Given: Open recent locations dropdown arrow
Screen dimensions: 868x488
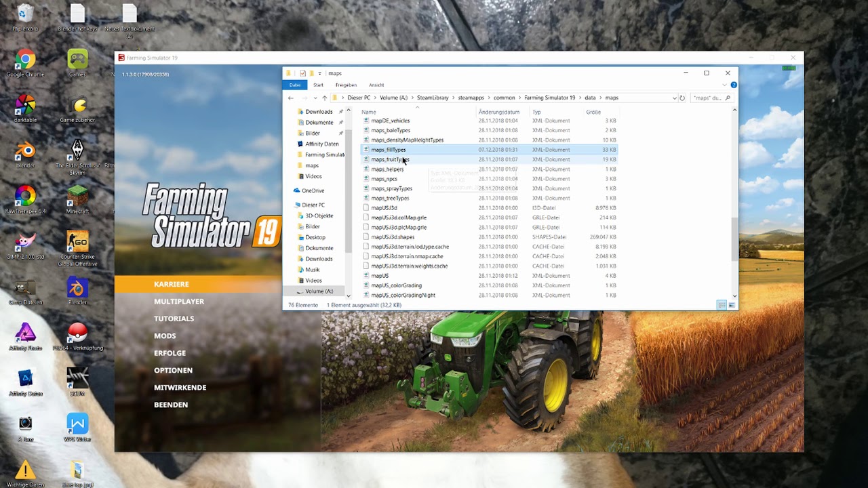Looking at the screenshot, I should coord(314,98).
